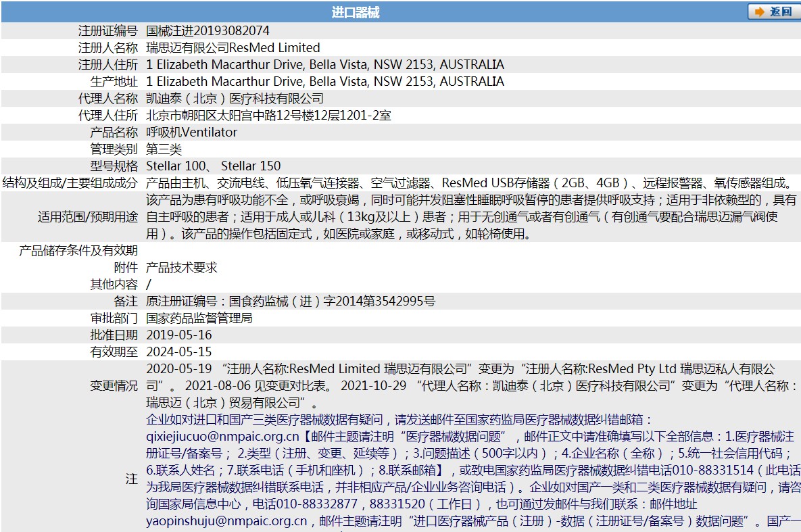This screenshot has height=532, width=801.
Task: Select registration number 国械注进20193082074
Action: (208, 30)
